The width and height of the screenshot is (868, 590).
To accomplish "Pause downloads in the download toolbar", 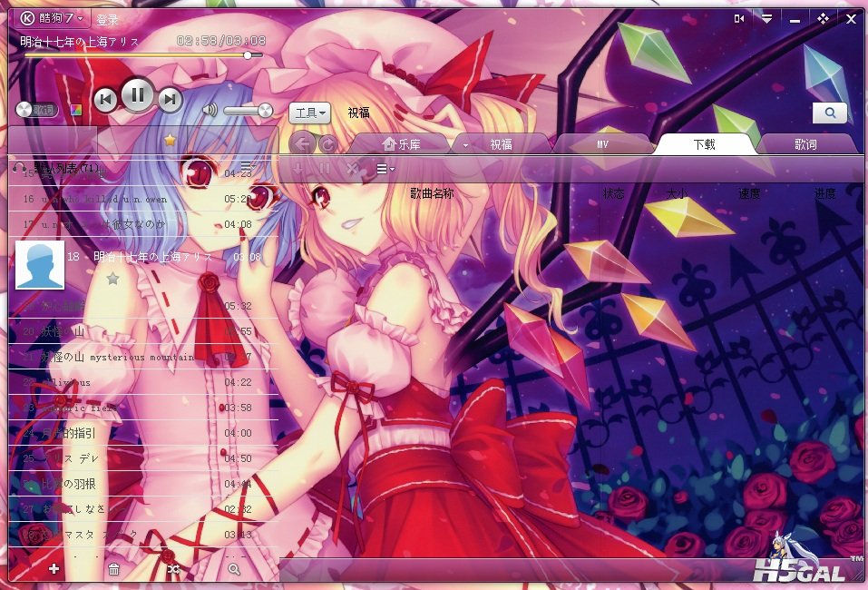I will (x=325, y=169).
